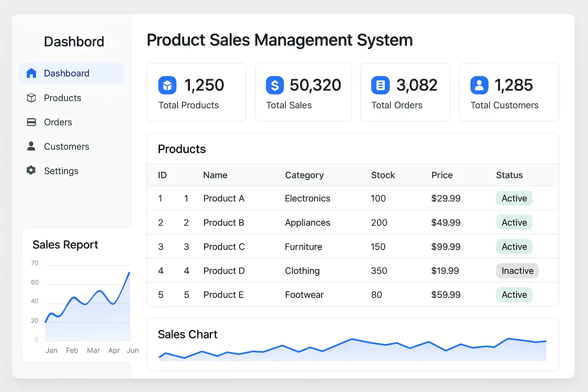Click the Sales Report chart peak at Jun

pyautogui.click(x=129, y=273)
